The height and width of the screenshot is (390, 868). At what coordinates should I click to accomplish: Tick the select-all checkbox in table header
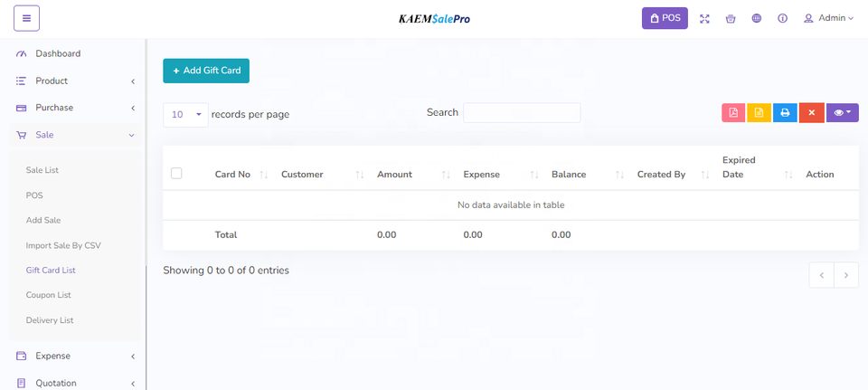[176, 174]
